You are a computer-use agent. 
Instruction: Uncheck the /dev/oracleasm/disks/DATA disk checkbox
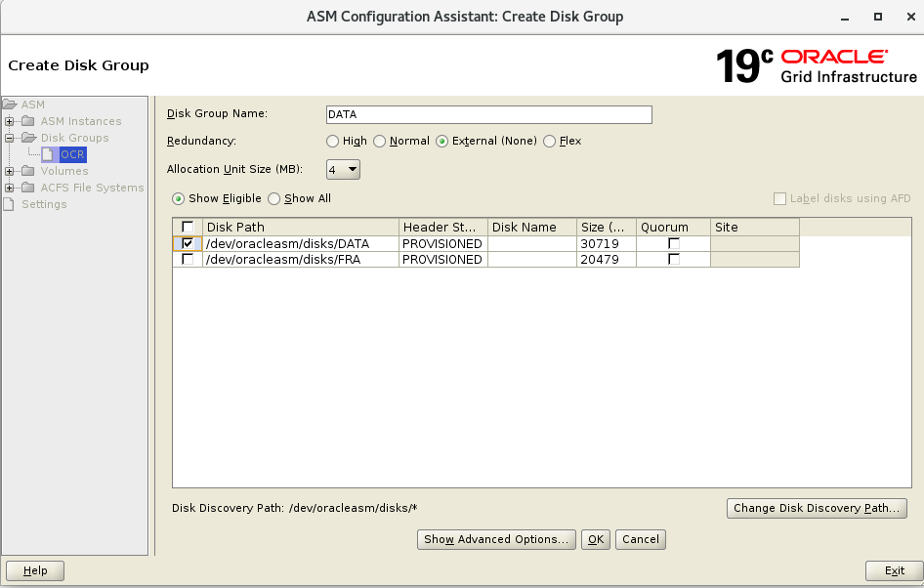[x=188, y=243]
